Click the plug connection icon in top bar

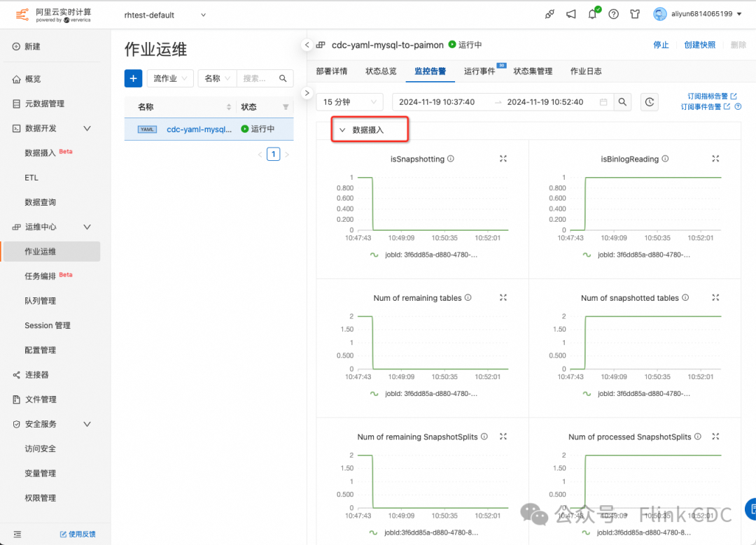pyautogui.click(x=549, y=15)
